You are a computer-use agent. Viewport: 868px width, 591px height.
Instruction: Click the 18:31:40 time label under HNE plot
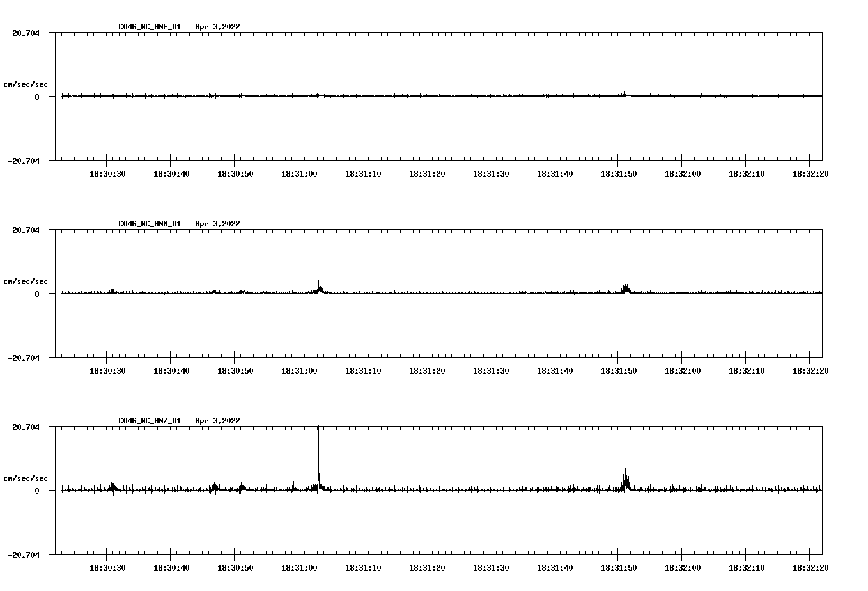(555, 174)
